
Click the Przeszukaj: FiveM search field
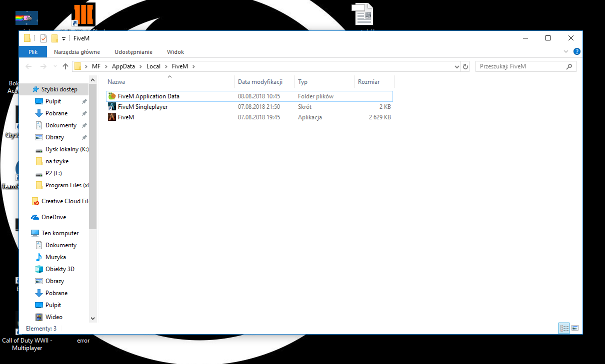(x=520, y=66)
